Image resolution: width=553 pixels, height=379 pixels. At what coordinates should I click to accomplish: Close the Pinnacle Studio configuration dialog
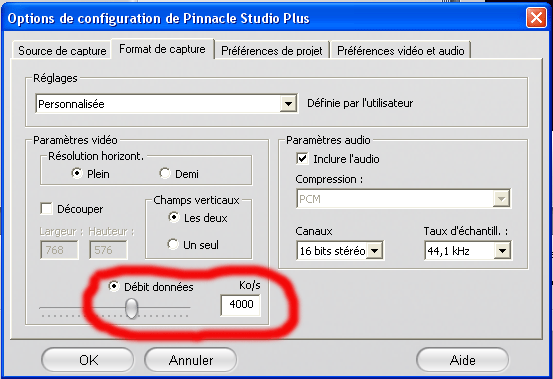536,17
